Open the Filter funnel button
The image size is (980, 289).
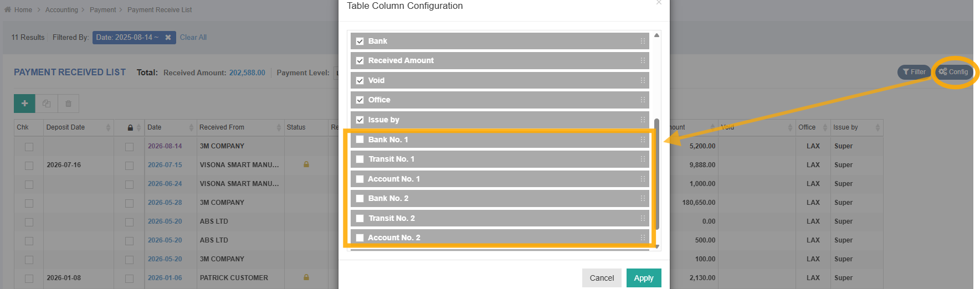914,72
